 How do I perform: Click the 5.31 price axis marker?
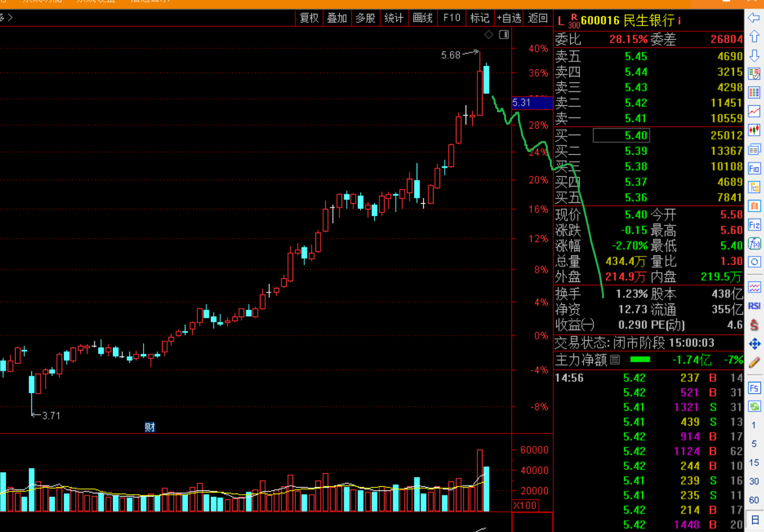point(532,102)
